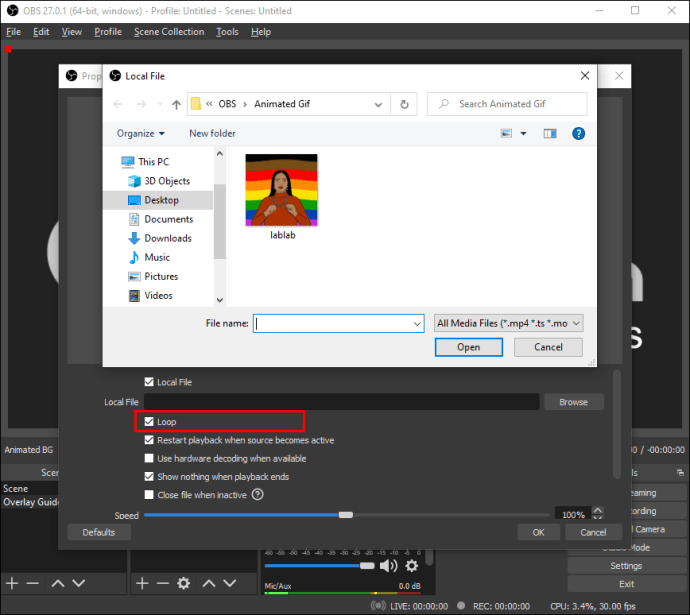This screenshot has width=690, height=615.
Task: Open the Mic/Aux gear settings
Action: point(411,566)
